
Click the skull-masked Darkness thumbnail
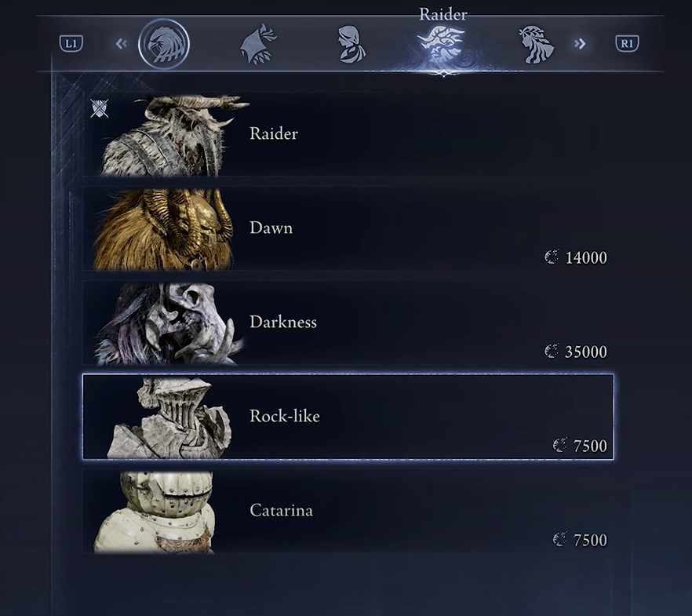168,324
